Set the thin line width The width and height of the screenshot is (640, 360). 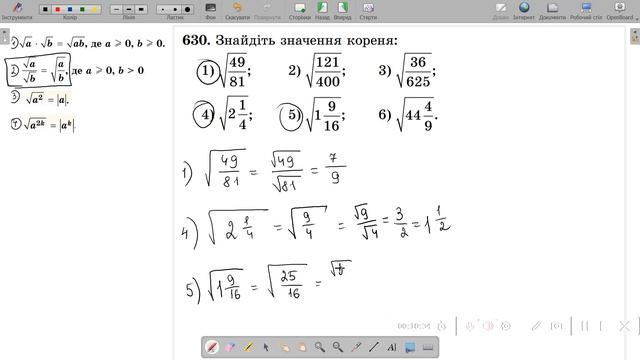116,9
